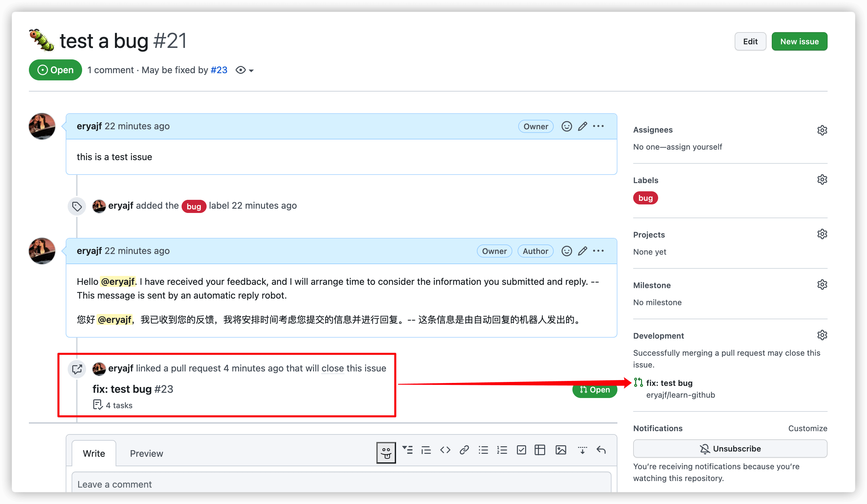Open Assignees settings gear

point(822,130)
